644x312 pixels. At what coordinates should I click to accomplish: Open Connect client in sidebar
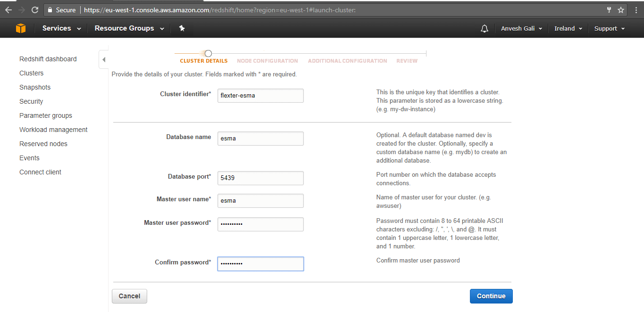tap(40, 172)
